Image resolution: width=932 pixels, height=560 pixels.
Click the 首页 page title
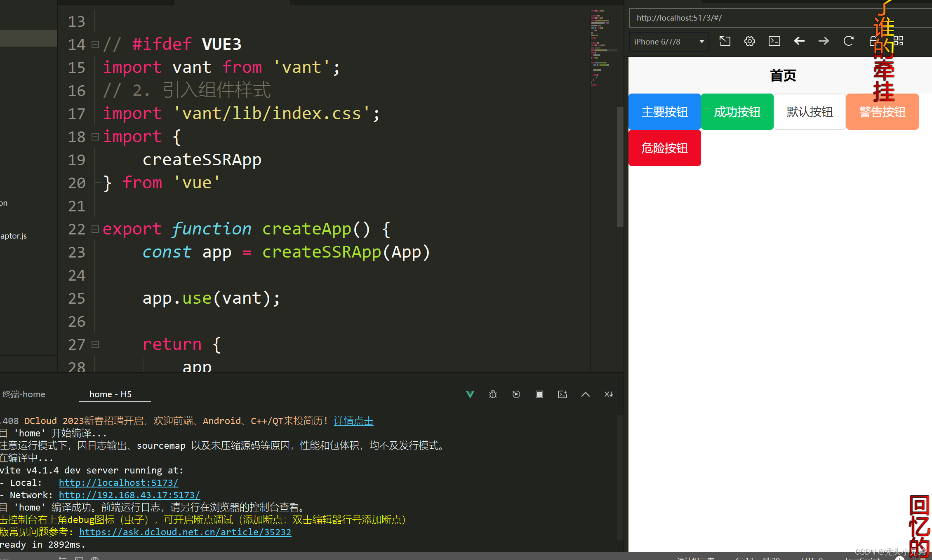click(783, 75)
